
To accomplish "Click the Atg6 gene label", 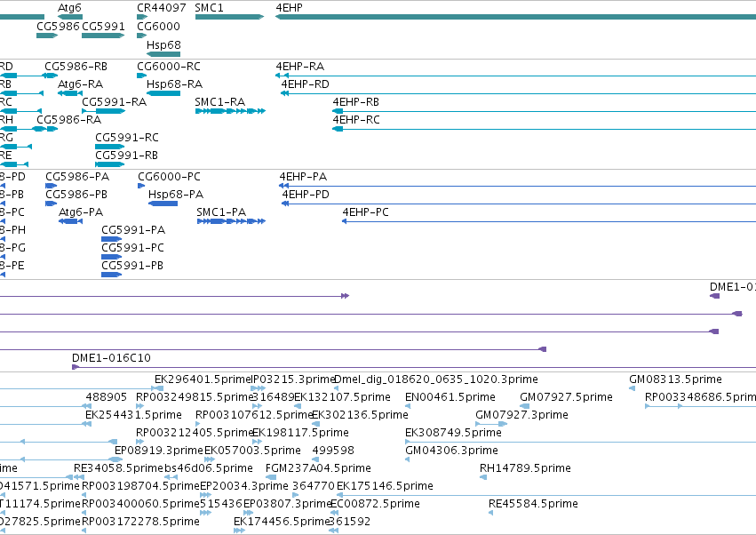I will click(69, 8).
